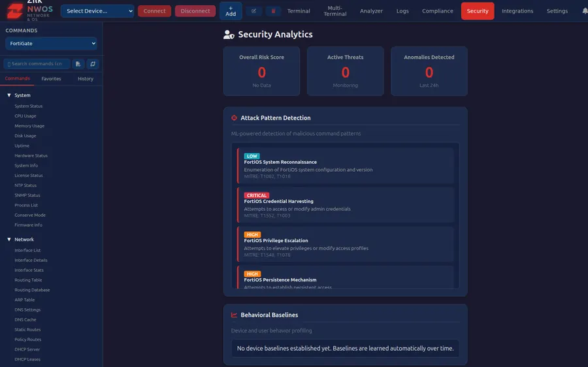This screenshot has height=367, width=588.
Task: Select the Commands sidebar tab
Action: coord(17,79)
